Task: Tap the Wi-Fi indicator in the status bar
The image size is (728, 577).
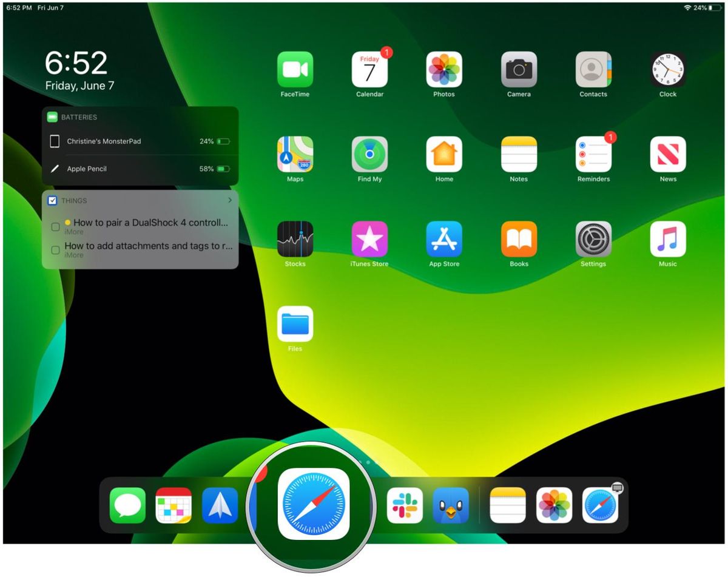Action: (x=687, y=8)
